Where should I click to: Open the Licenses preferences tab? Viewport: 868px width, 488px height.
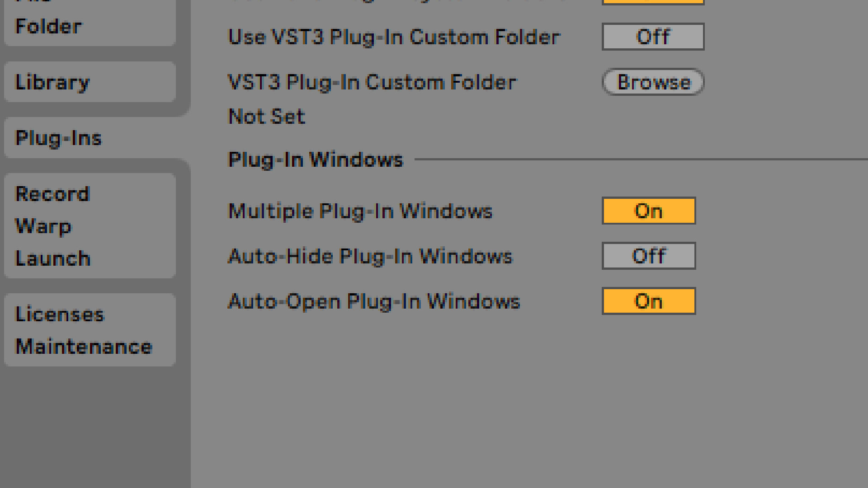coord(60,314)
